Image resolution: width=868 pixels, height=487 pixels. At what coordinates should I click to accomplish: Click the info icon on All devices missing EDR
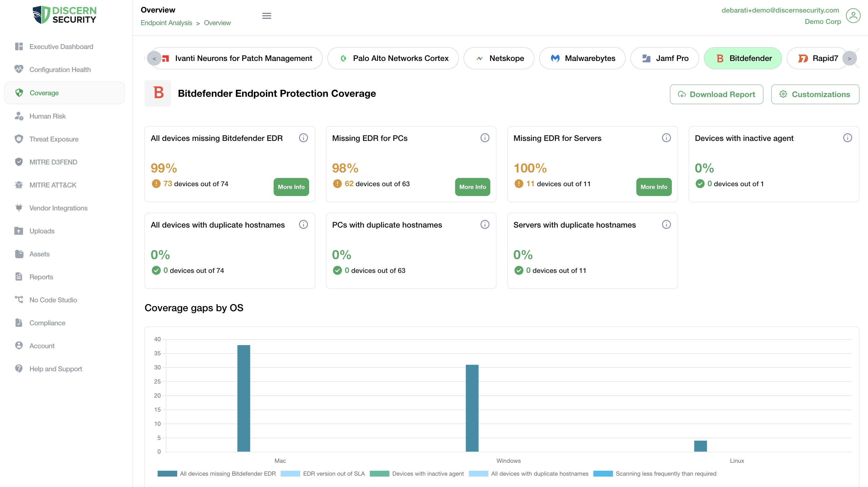click(303, 137)
